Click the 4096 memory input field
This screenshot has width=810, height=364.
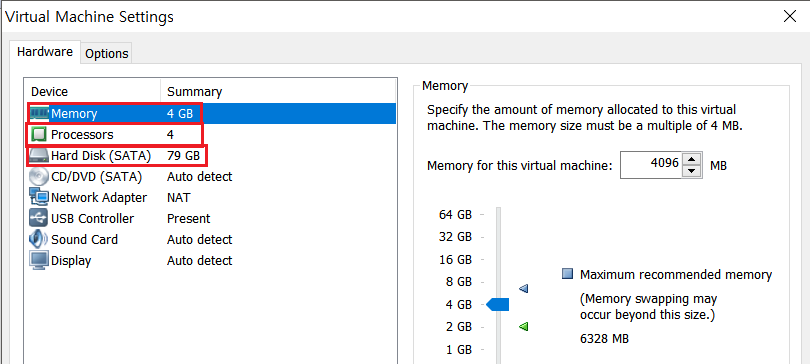[x=652, y=165]
